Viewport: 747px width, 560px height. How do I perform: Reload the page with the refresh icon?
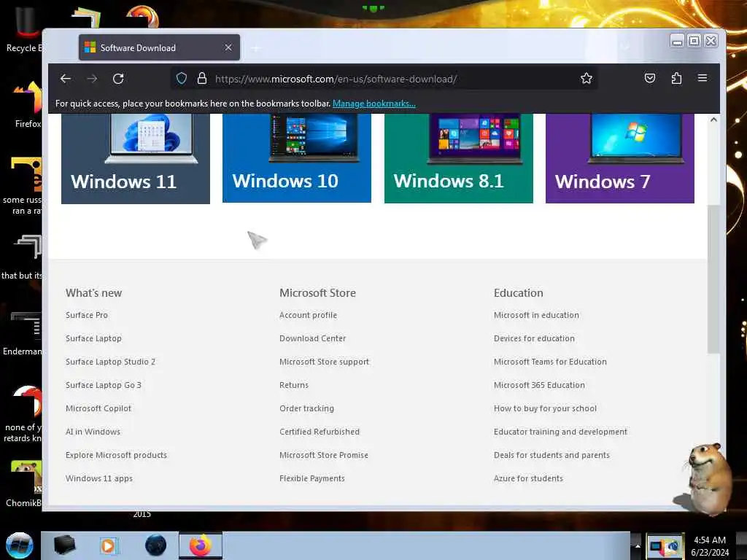(x=118, y=79)
